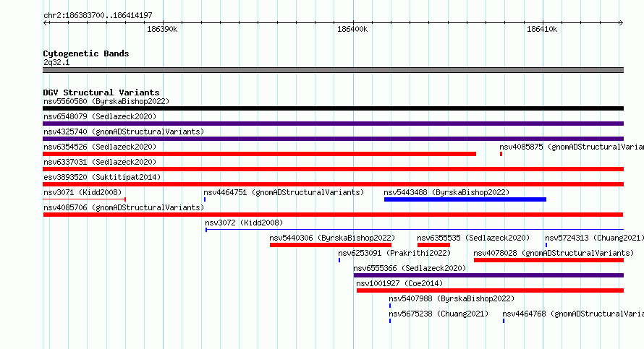Open nsv5724313 (Chuang2021) label
Image resolution: width=644 pixels, height=349 pixels.
[x=594, y=238]
